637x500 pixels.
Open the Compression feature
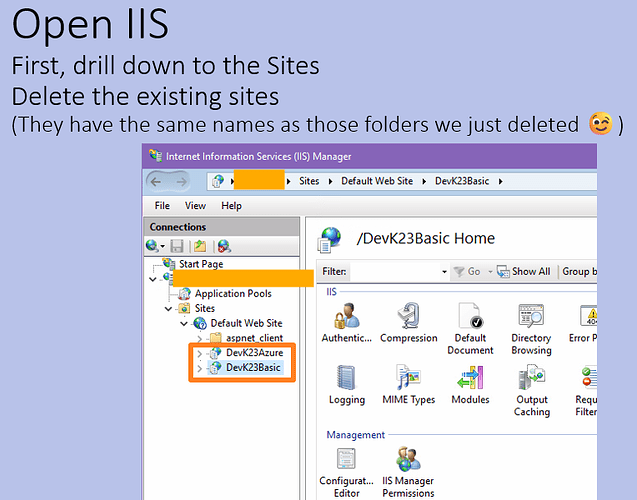click(409, 323)
